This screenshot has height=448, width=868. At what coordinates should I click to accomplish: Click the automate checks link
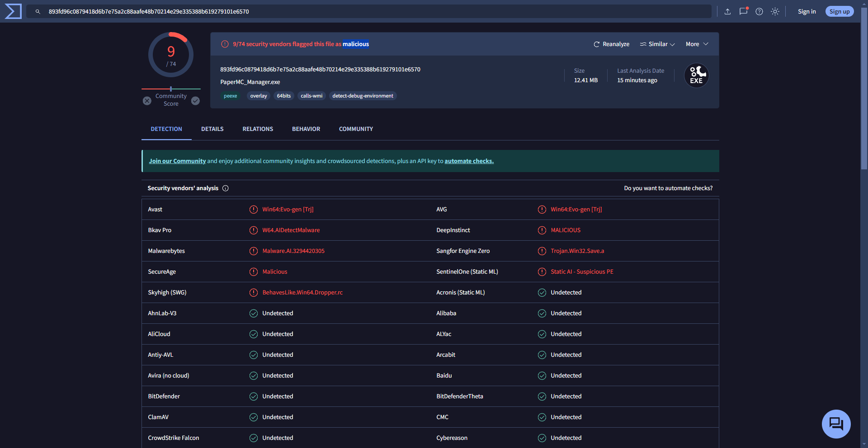469,161
